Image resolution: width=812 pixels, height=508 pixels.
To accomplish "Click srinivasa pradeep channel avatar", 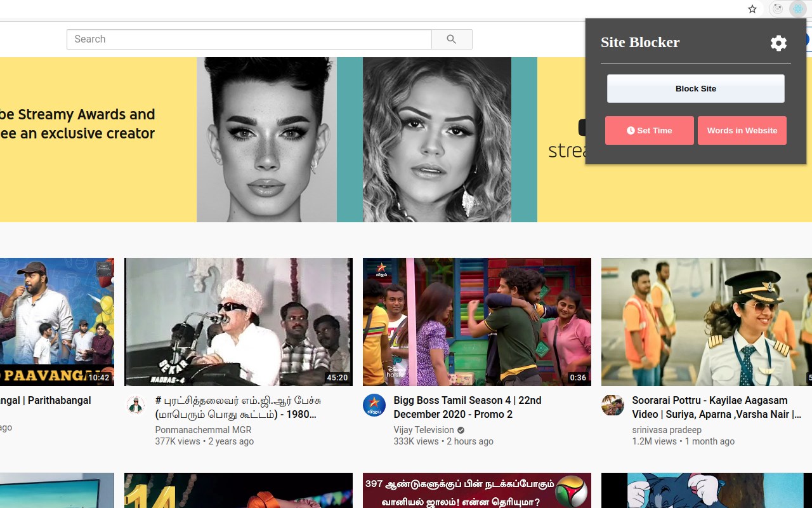I will (x=613, y=405).
